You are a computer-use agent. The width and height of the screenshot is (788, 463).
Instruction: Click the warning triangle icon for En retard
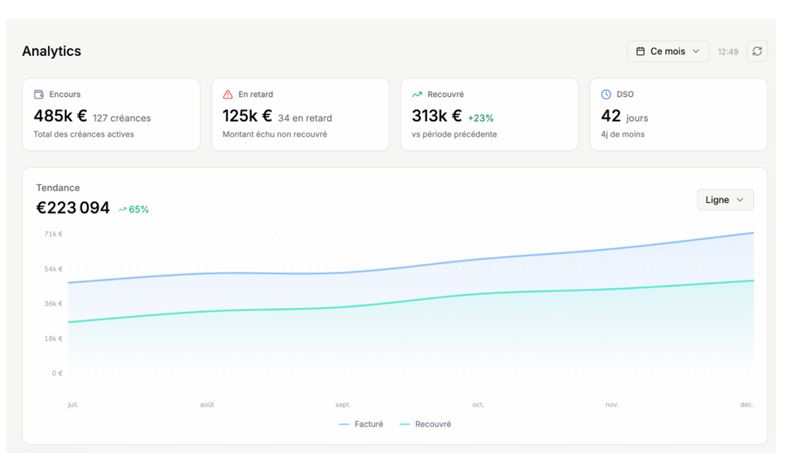pos(228,94)
